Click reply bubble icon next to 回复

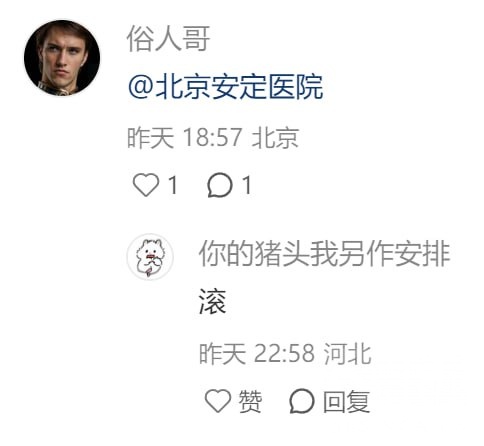[x=302, y=401]
